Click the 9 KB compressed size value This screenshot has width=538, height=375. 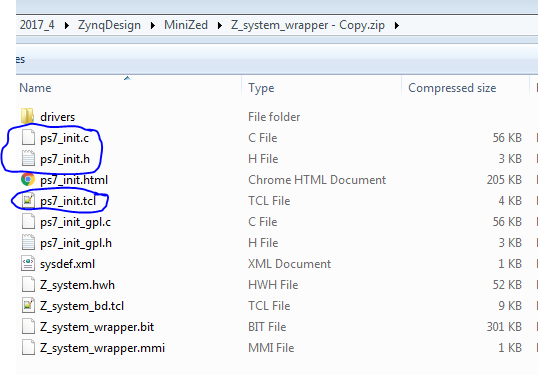(510, 306)
